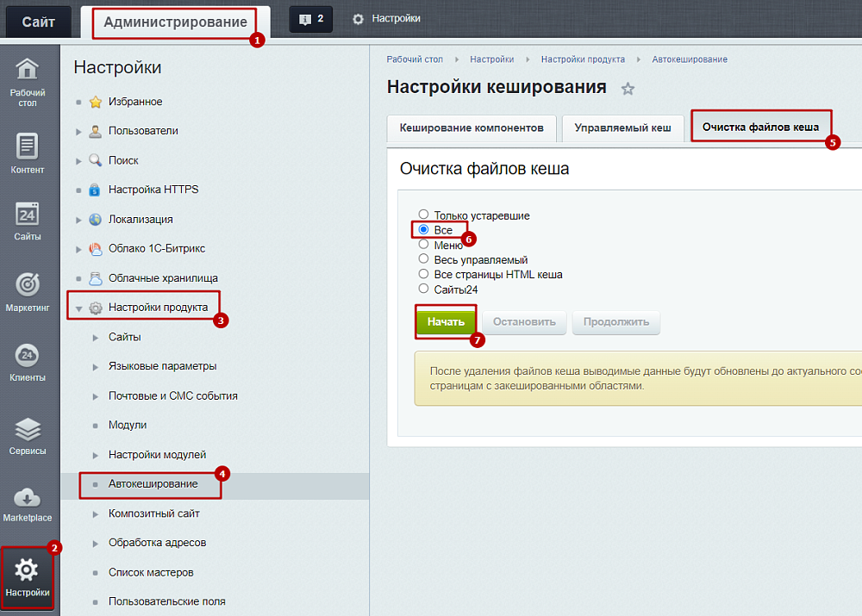This screenshot has width=862, height=616.
Task: Select the Только устаревшие radio option
Action: pos(423,215)
